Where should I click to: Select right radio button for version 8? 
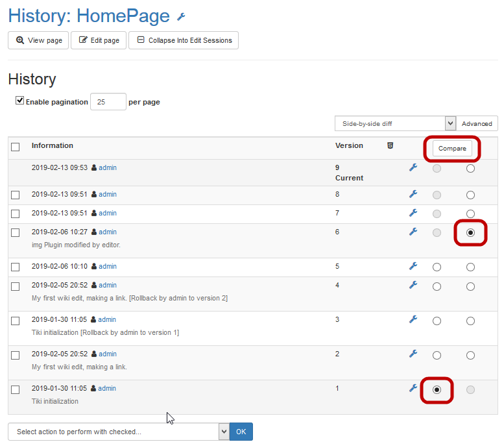(x=470, y=195)
